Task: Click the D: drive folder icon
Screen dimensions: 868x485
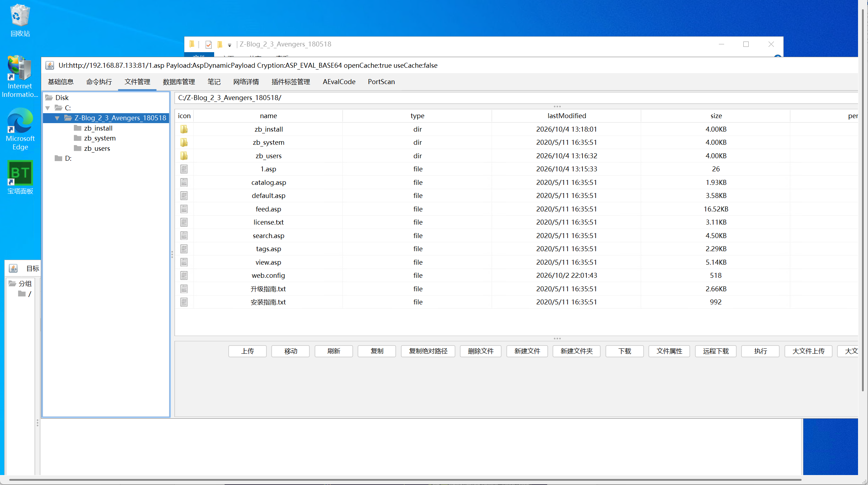Action: [59, 158]
